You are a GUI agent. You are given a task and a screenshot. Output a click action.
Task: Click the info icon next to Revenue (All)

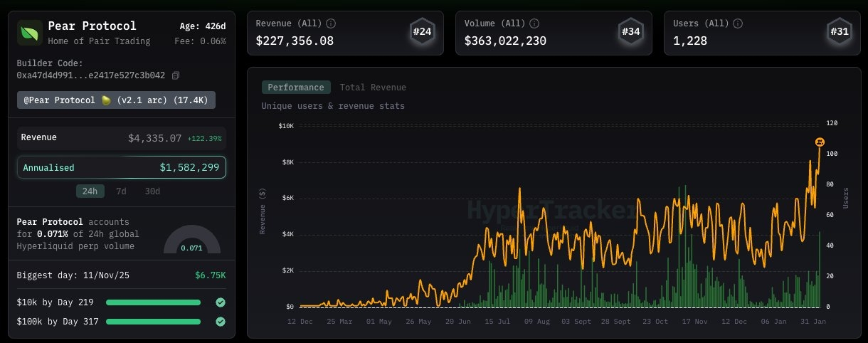(332, 23)
